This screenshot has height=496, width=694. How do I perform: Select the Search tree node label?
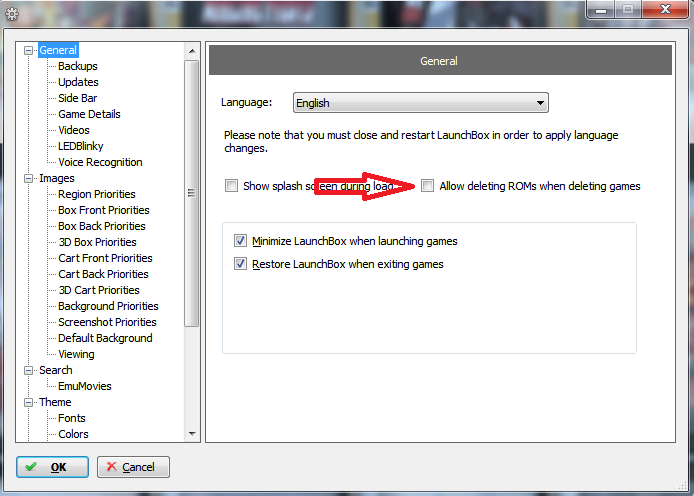[55, 370]
